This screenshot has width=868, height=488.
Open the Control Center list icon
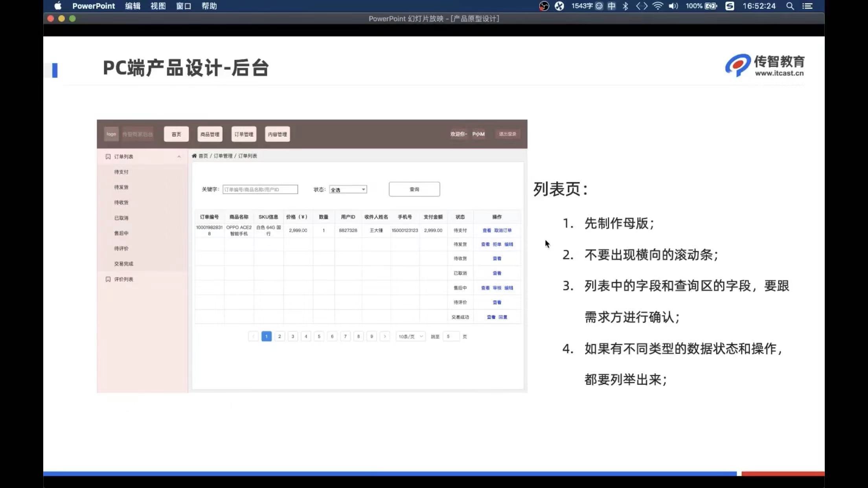[x=807, y=6]
